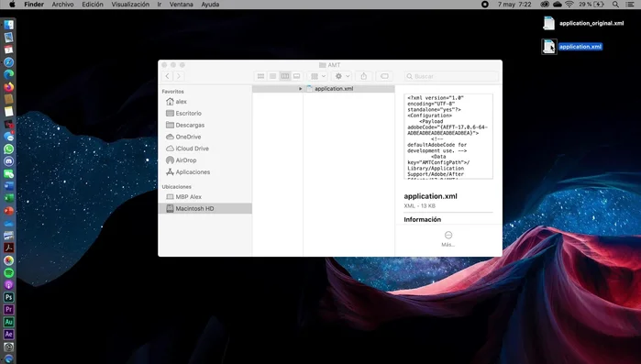This screenshot has height=364, width=641.
Task: Select OneDrive in the Finder sidebar
Action: (x=204, y=137)
